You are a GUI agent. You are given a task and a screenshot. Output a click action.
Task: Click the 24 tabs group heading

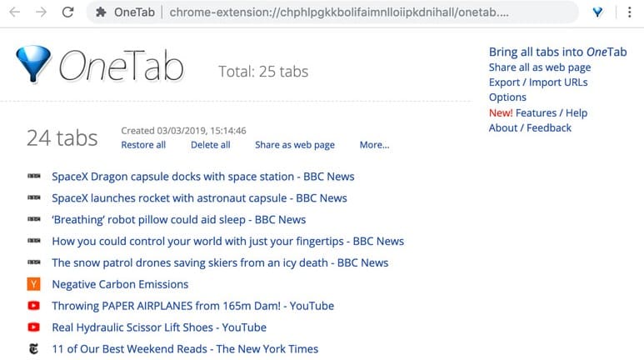click(x=62, y=137)
